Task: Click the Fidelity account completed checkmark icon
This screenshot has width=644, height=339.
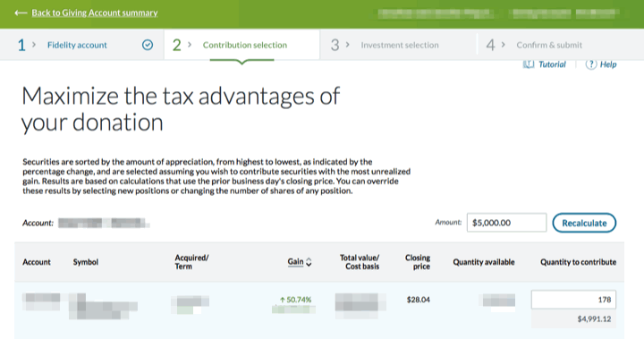Action: [148, 45]
